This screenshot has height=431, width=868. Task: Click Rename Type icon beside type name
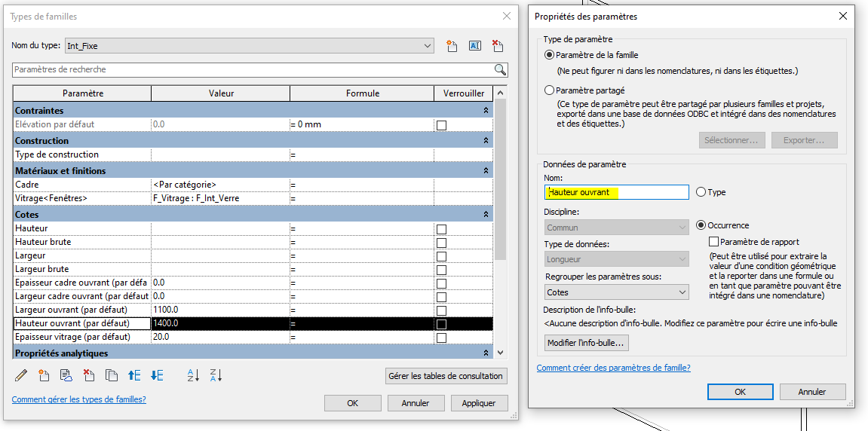(x=475, y=46)
